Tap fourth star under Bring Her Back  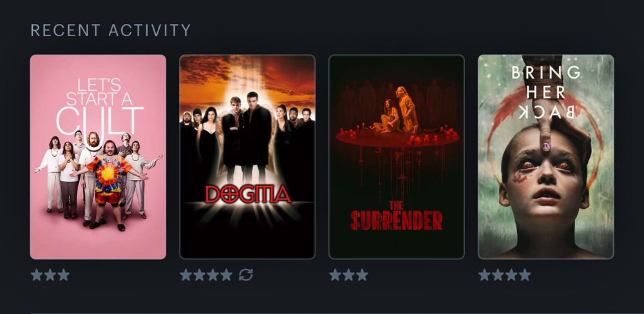click(524, 275)
